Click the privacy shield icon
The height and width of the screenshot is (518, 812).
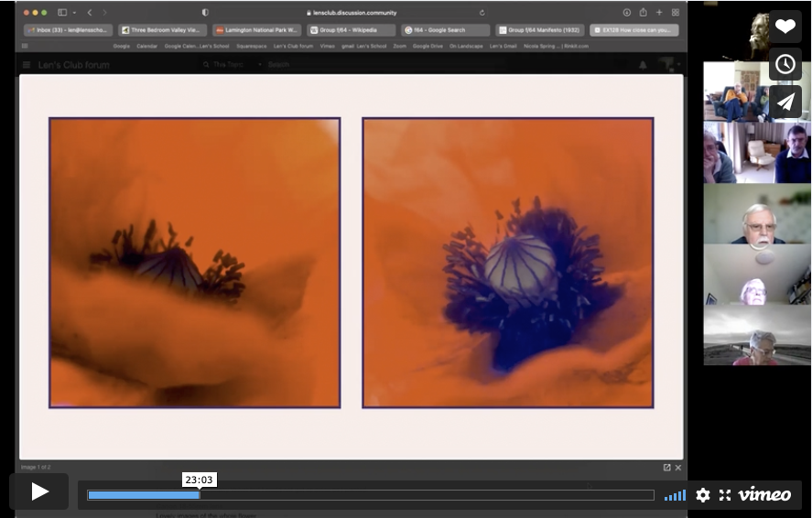tap(205, 13)
